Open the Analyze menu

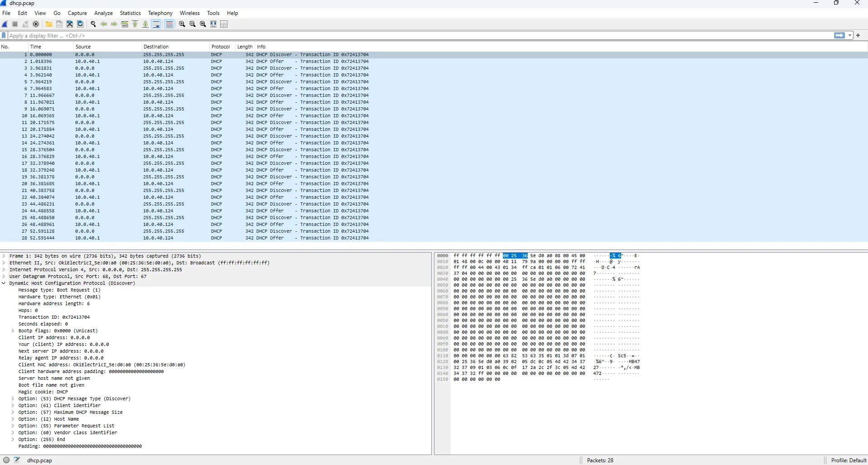(103, 13)
